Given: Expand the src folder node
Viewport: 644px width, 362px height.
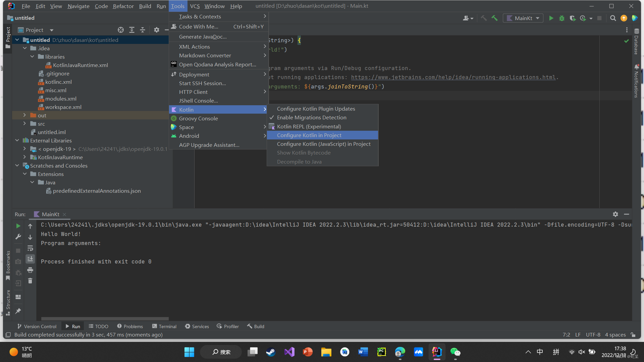Looking at the screenshot, I should point(24,124).
